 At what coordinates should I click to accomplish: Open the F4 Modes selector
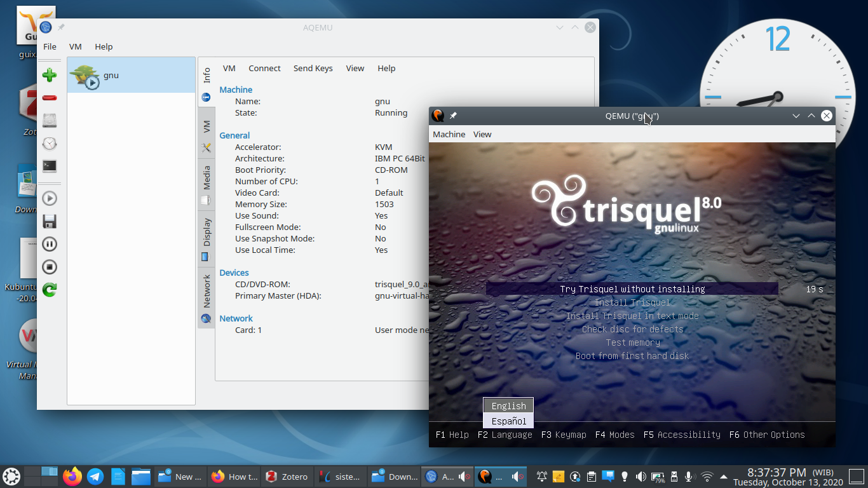point(615,435)
